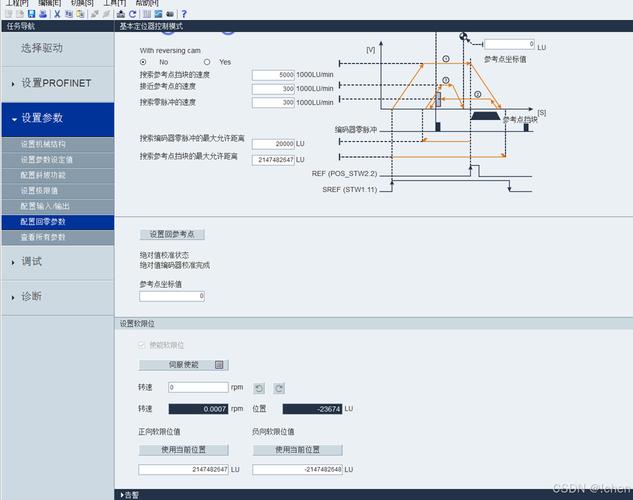Screen dimensions: 633x500
Task: Select Yes for reversing cam
Action: 207,62
